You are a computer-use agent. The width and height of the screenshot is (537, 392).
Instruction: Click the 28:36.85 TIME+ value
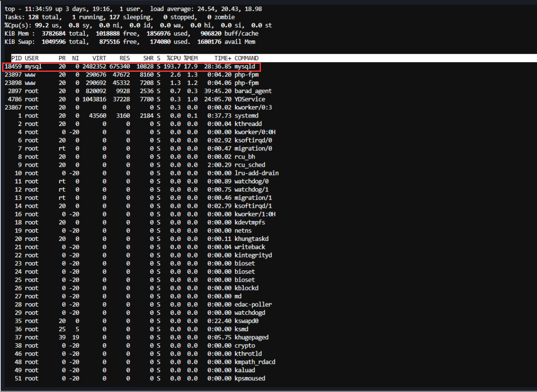tap(218, 66)
